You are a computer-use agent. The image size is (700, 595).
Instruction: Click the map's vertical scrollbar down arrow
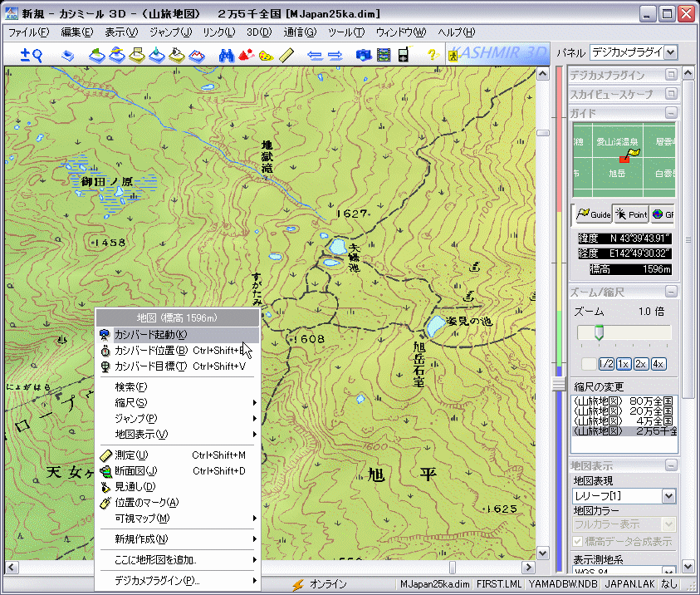(x=542, y=553)
